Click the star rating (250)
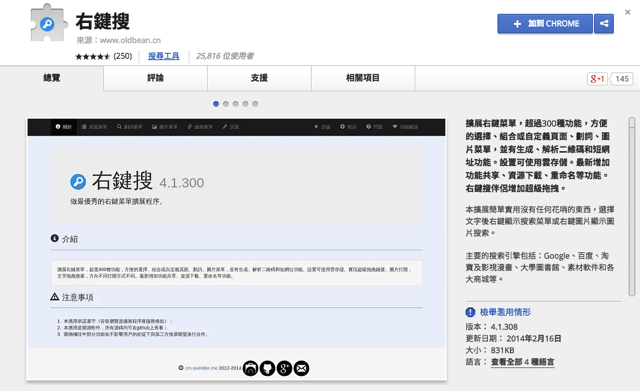 pyautogui.click(x=104, y=56)
